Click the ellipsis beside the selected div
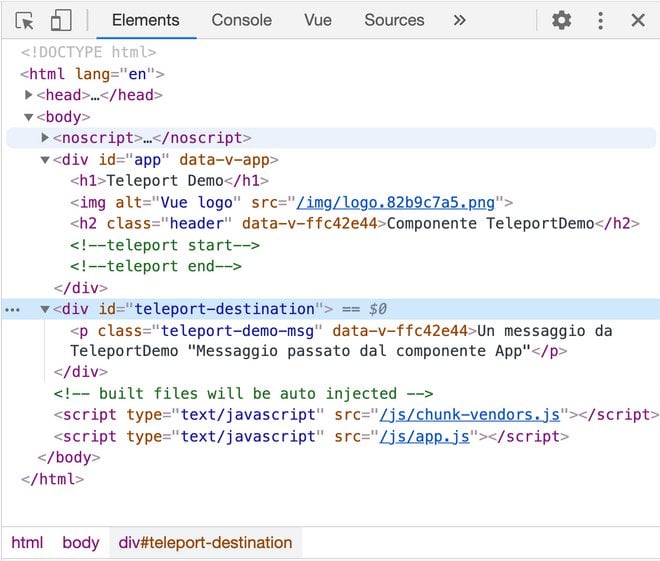The height and width of the screenshot is (561, 660). tap(12, 310)
